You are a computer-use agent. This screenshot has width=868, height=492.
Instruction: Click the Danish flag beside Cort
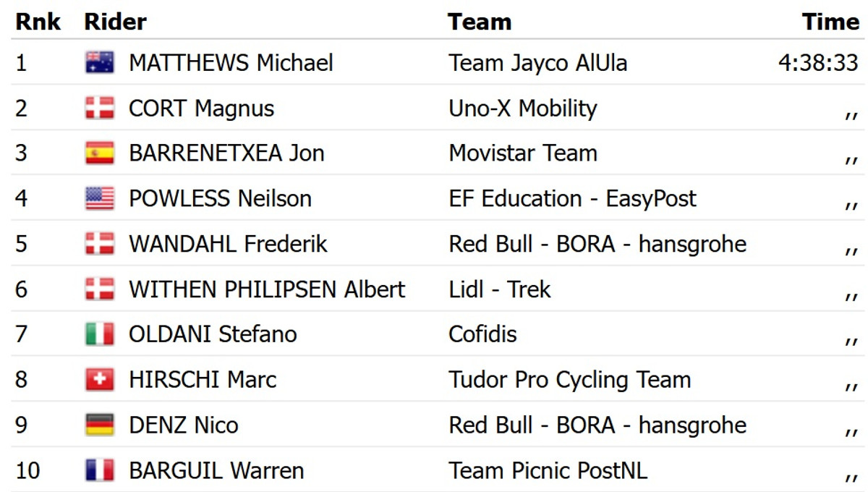(x=100, y=109)
